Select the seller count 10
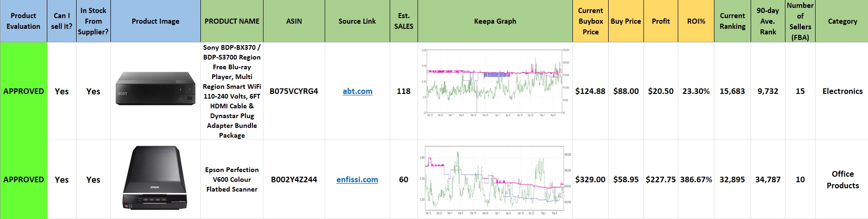 [x=800, y=179]
